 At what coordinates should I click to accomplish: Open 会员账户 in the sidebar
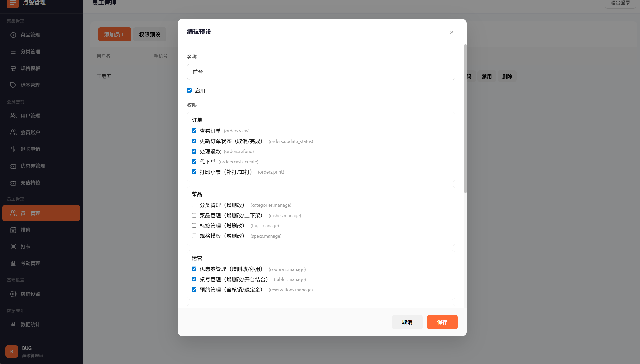30,132
